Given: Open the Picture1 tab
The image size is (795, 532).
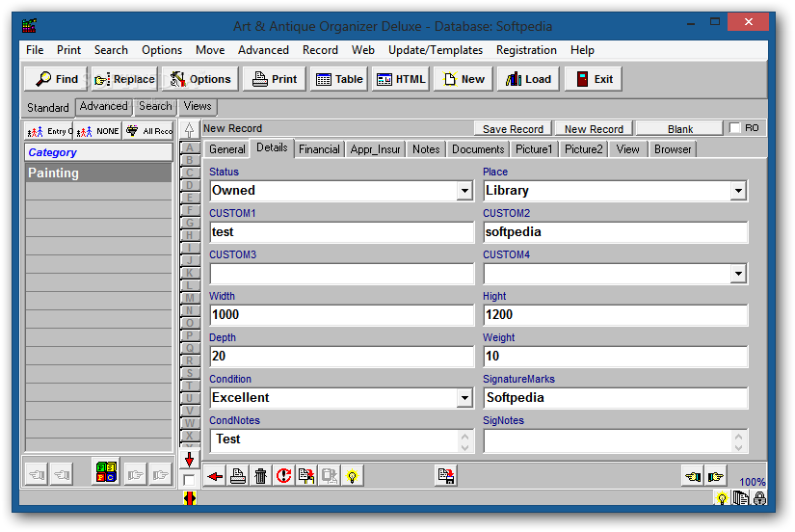Looking at the screenshot, I should [x=534, y=149].
